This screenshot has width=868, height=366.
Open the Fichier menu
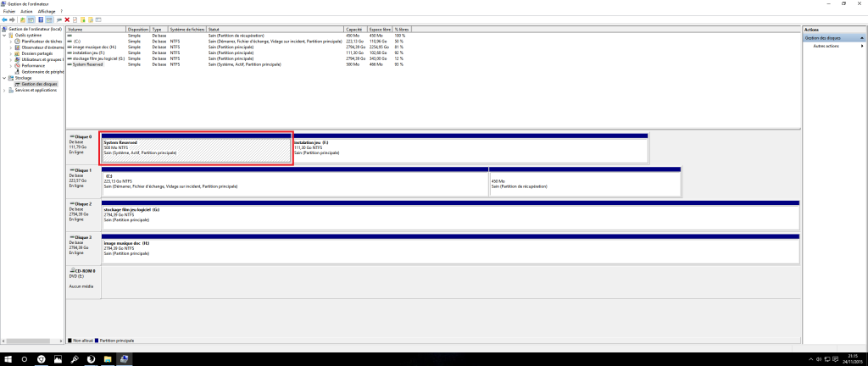[x=9, y=12]
